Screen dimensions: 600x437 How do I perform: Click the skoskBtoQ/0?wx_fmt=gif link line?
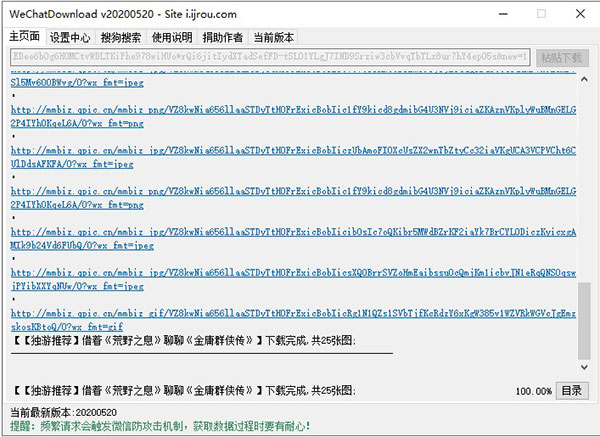67,327
